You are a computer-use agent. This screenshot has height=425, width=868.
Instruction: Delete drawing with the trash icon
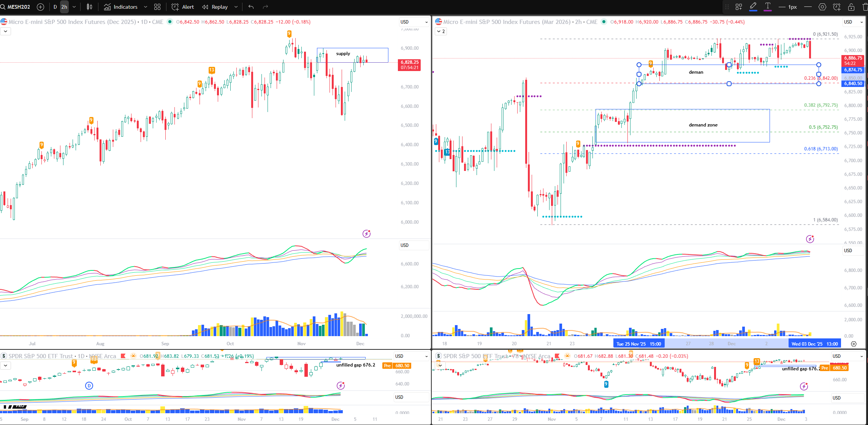[865, 7]
